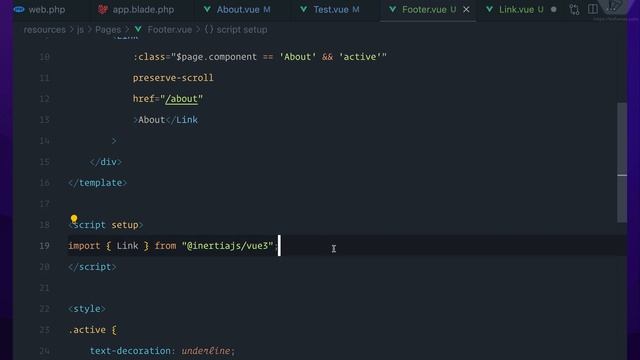Click the "@inertiajs/vue3" module string

pos(227,246)
